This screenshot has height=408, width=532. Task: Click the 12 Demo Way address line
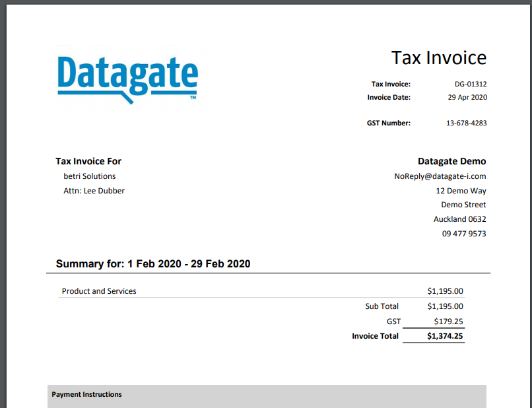tap(461, 191)
